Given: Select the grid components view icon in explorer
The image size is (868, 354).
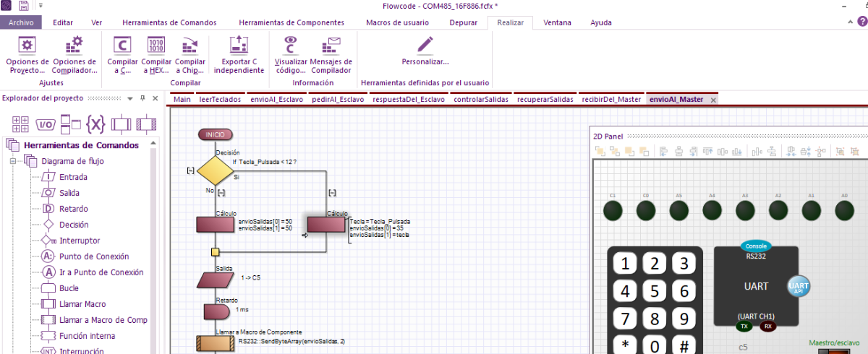Looking at the screenshot, I should tap(22, 124).
